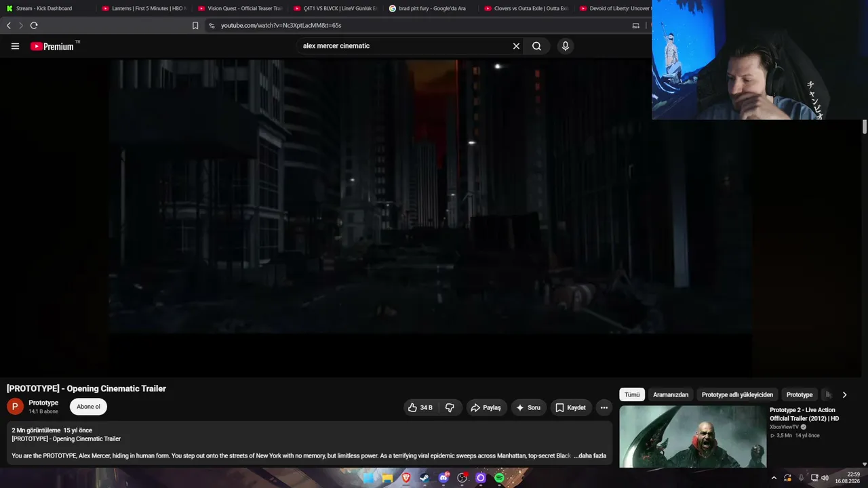The height and width of the screenshot is (488, 868).
Task: Click the browser address bar URL
Action: coord(281,26)
